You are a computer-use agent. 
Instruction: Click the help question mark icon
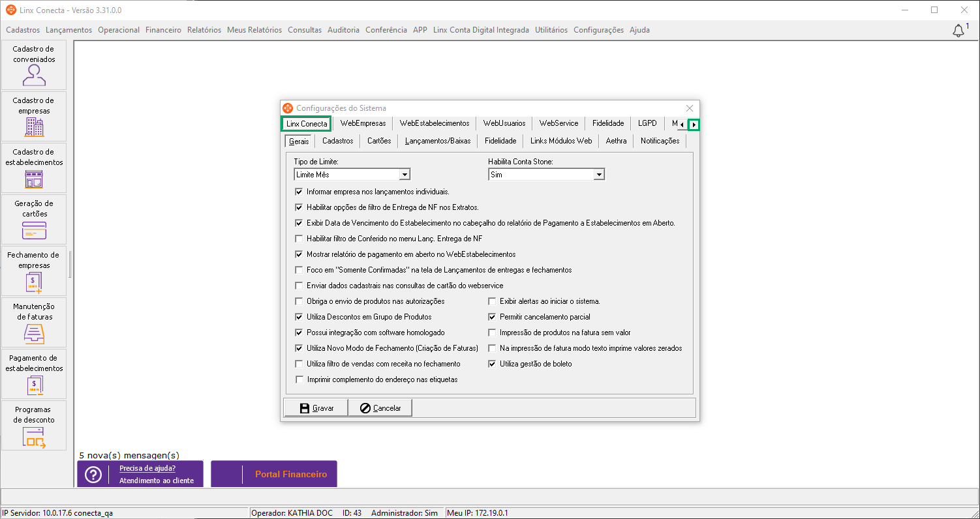click(93, 475)
